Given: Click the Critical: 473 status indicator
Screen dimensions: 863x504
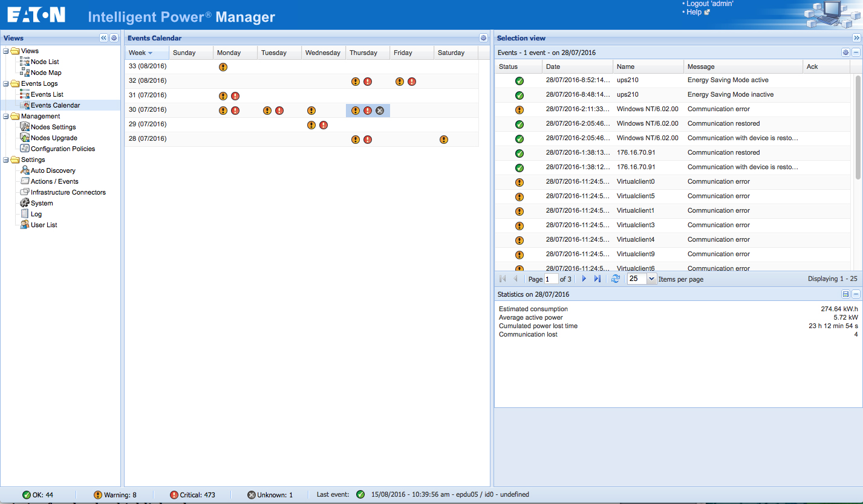Looking at the screenshot, I should pyautogui.click(x=192, y=495).
